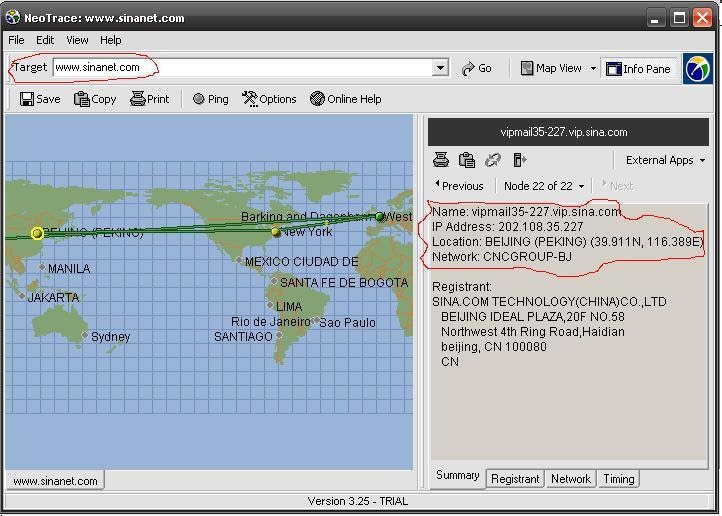Click the Print toolbar button
This screenshot has height=516, width=722.
click(150, 99)
